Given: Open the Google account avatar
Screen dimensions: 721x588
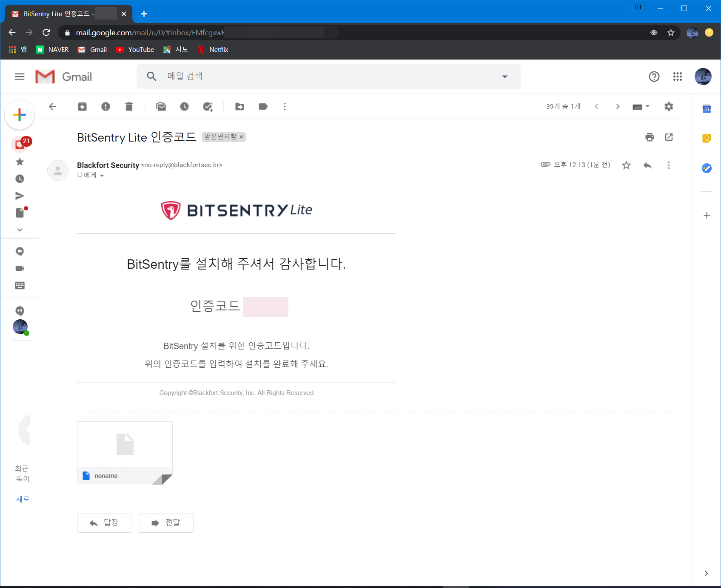Looking at the screenshot, I should click(x=703, y=77).
